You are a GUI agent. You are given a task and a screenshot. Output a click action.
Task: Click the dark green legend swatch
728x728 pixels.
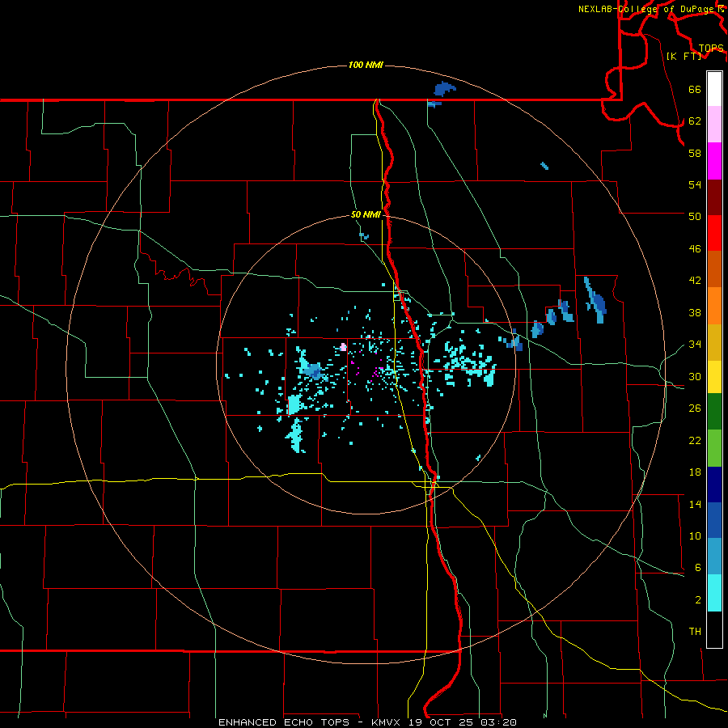[714, 412]
